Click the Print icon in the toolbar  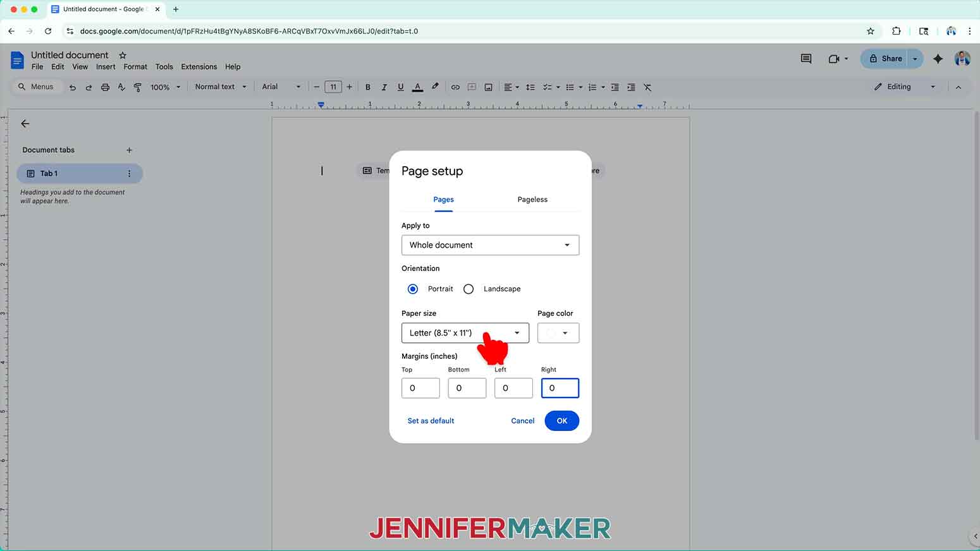[x=105, y=87]
